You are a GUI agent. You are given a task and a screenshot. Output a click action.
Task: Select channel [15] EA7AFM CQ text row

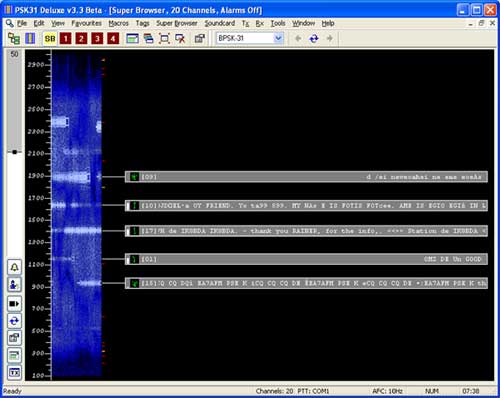pyautogui.click(x=306, y=283)
